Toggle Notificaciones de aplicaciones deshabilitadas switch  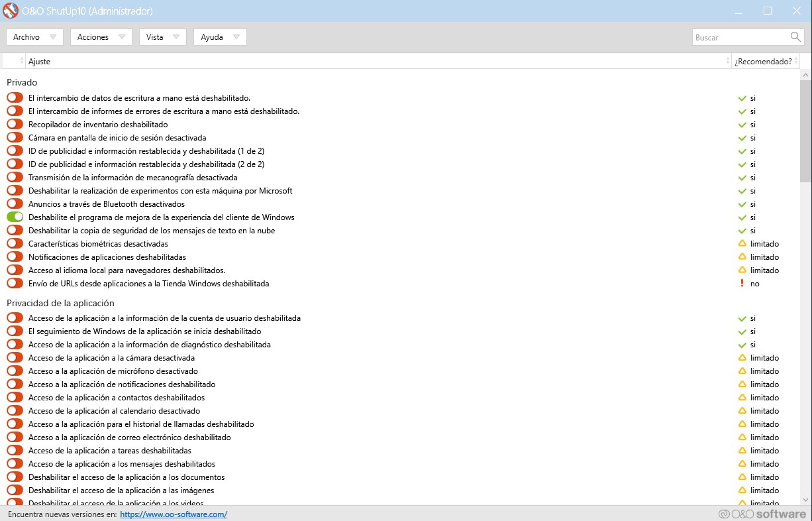[15, 257]
